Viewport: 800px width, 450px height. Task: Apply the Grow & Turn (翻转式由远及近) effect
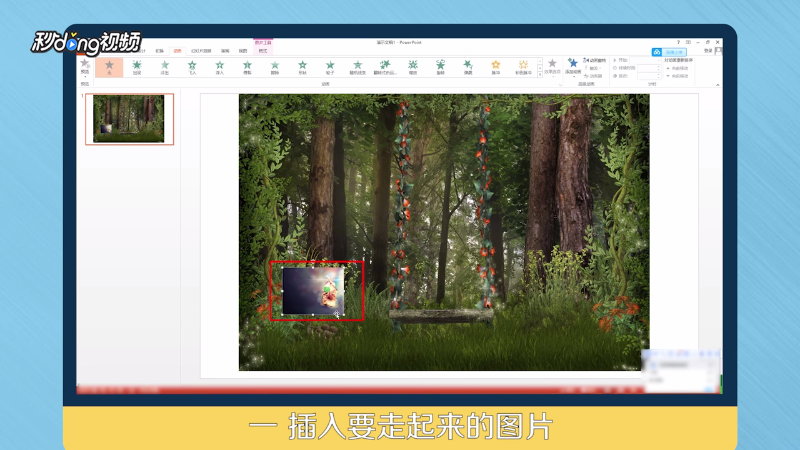(385, 67)
